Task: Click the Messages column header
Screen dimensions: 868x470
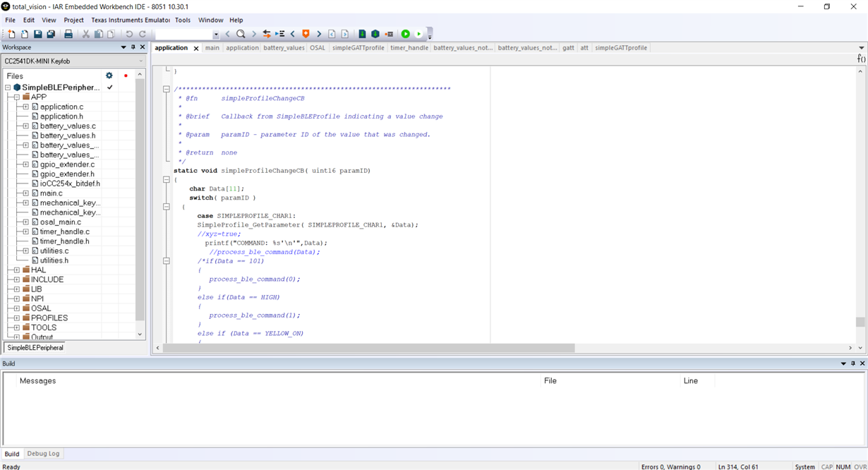Action: (x=37, y=381)
